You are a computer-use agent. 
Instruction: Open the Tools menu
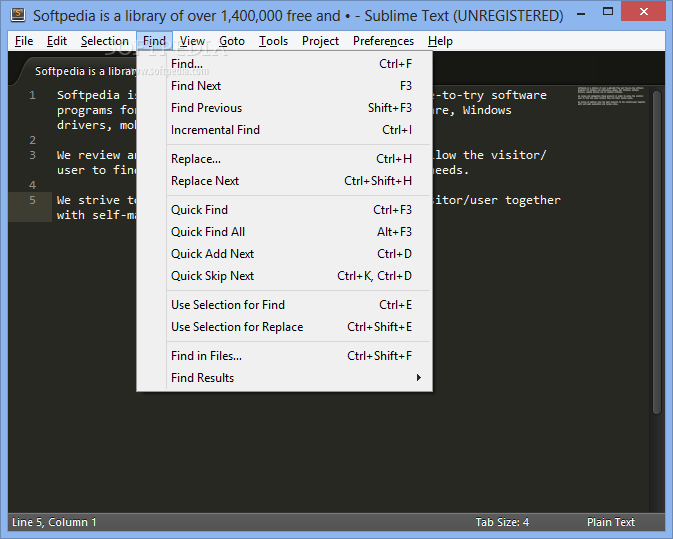click(x=273, y=41)
